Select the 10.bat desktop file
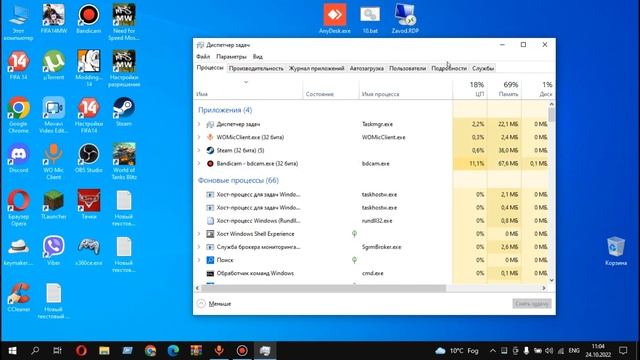 click(370, 19)
